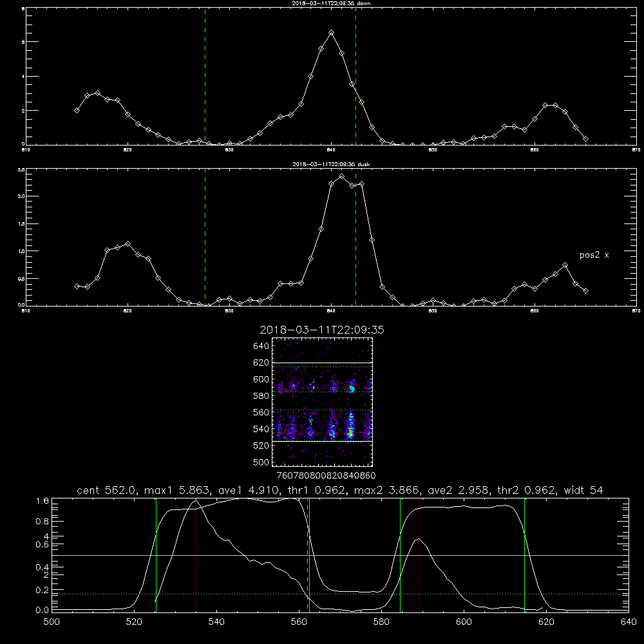Click x-axis label 860 under the dusk plot
644x644 pixels.
click(x=535, y=311)
